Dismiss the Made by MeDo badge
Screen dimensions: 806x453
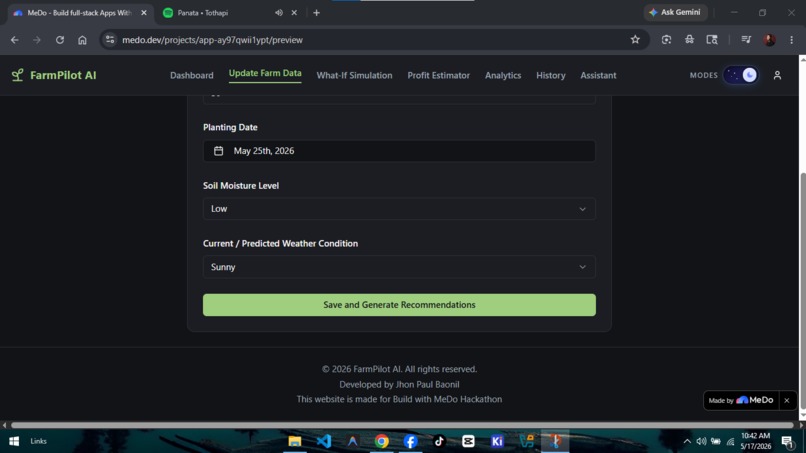[x=786, y=400]
